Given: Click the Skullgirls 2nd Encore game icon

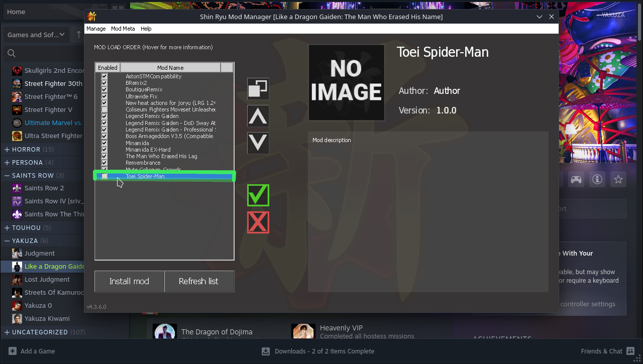Looking at the screenshot, I should pos(17,70).
